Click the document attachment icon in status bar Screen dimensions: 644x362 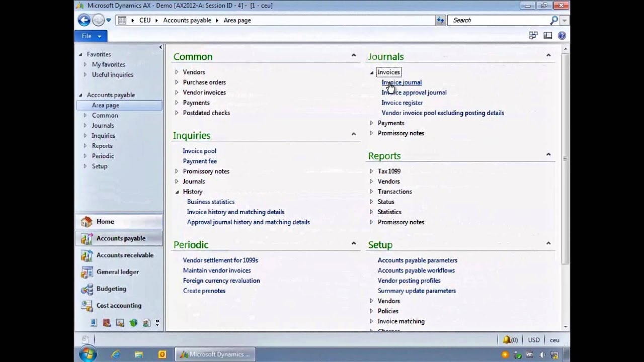[86, 340]
